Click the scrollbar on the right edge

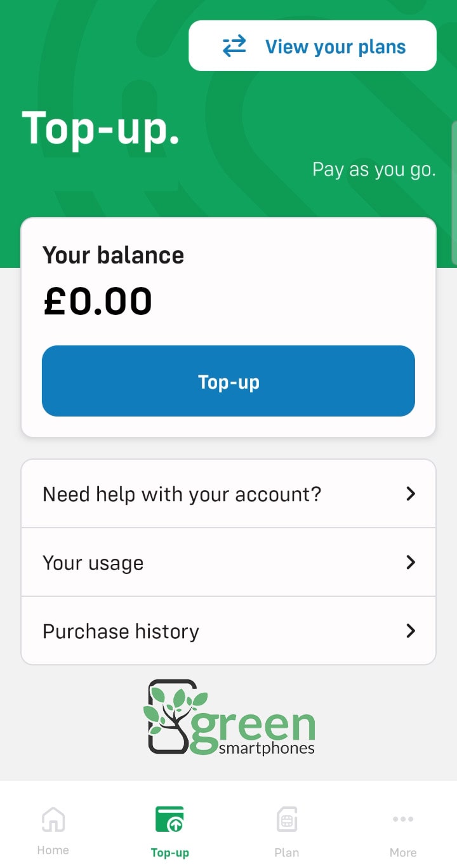click(x=454, y=190)
